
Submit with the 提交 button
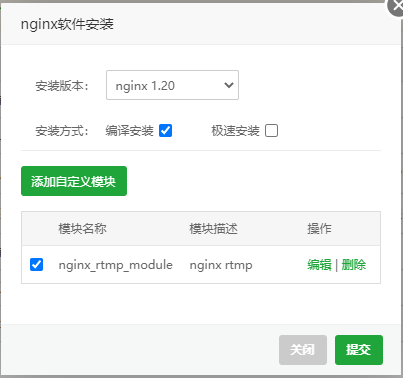pyautogui.click(x=359, y=350)
